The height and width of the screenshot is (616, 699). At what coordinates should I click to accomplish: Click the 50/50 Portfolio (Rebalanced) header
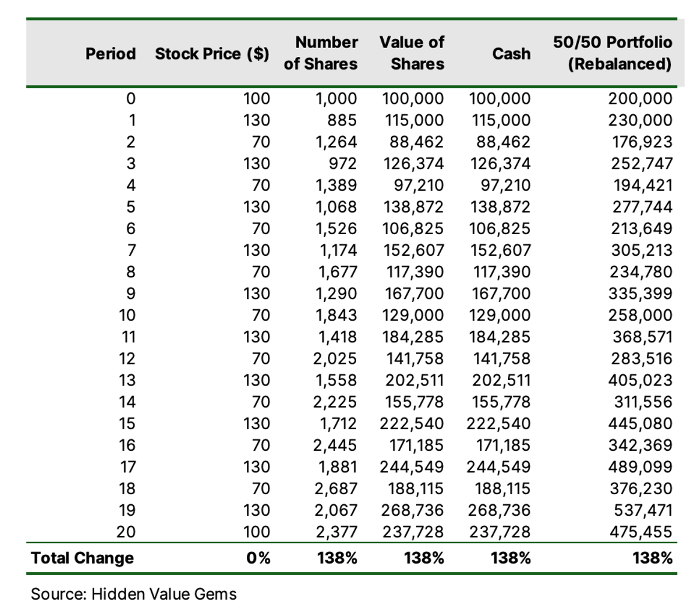tap(613, 53)
